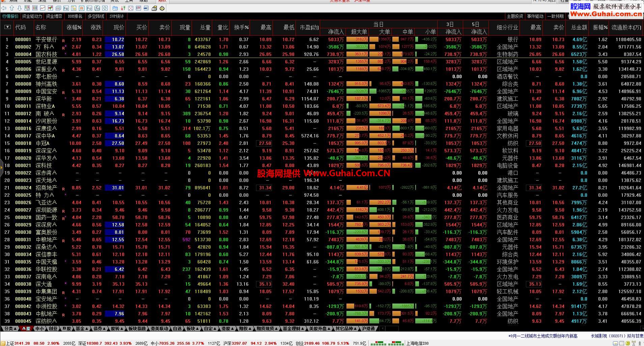Click the 长城影视 (002071) news ticker
Screen dimensions: 644x346
coord(617,336)
